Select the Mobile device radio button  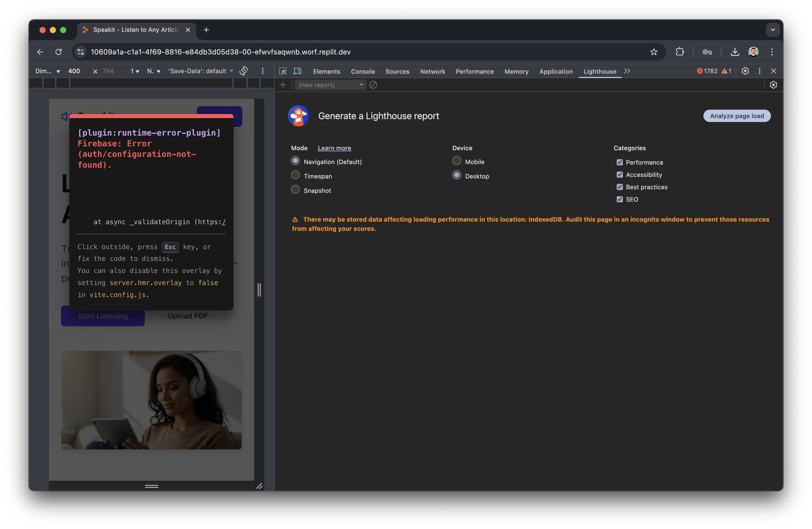coord(457,161)
